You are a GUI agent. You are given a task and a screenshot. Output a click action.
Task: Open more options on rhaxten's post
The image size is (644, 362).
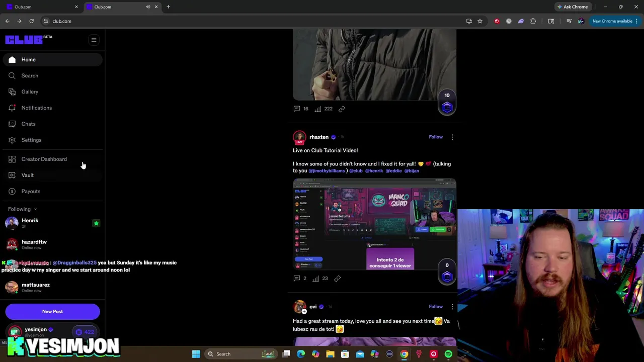click(x=452, y=137)
